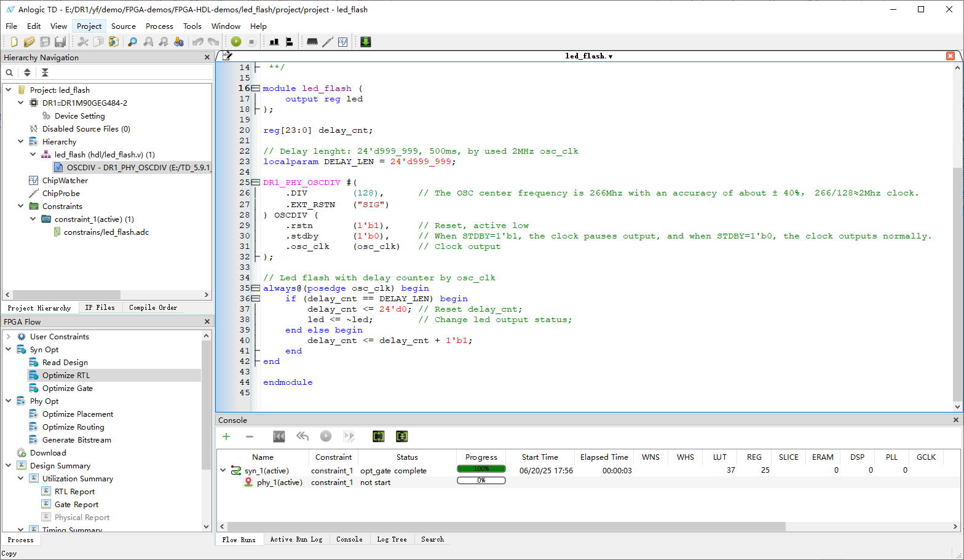Add a new run with plus icon
This screenshot has height=560, width=964.
[226, 436]
